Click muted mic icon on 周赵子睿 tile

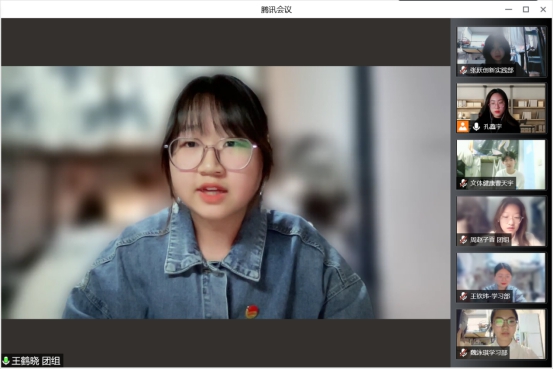coord(463,240)
